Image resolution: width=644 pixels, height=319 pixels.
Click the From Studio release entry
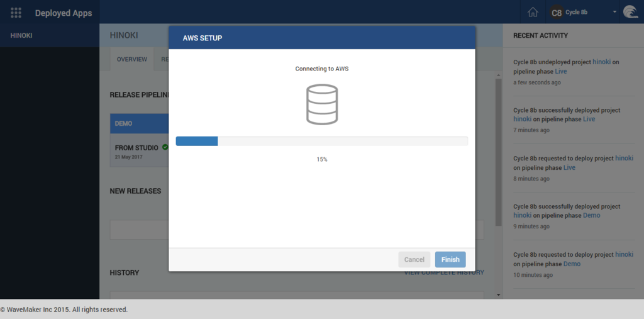pyautogui.click(x=139, y=150)
